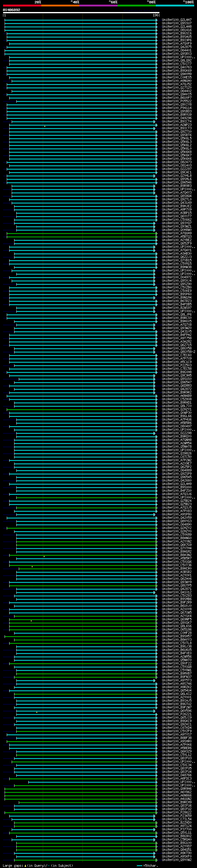Select hit label UniRef100_Q5NAT8

point(177,447)
